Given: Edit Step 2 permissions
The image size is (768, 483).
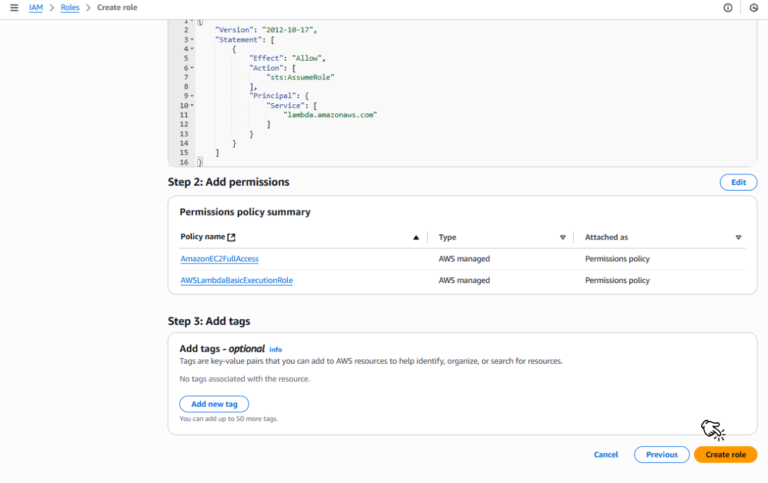Looking at the screenshot, I should tap(738, 182).
